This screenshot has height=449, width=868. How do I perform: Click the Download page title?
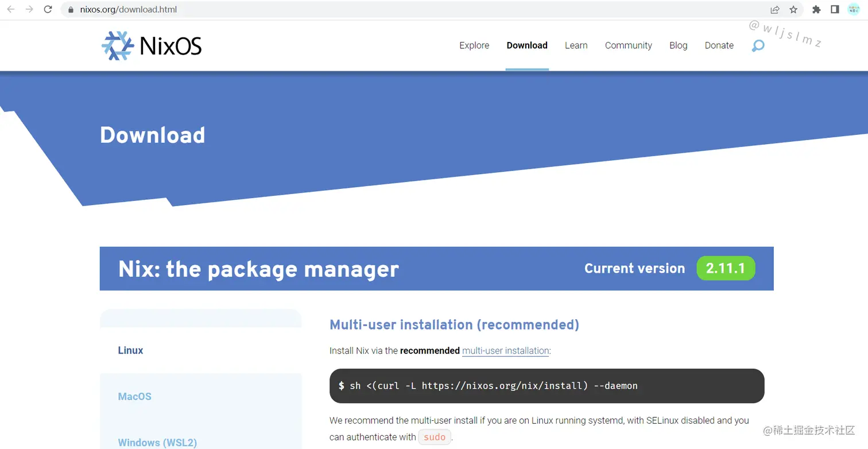pos(153,135)
